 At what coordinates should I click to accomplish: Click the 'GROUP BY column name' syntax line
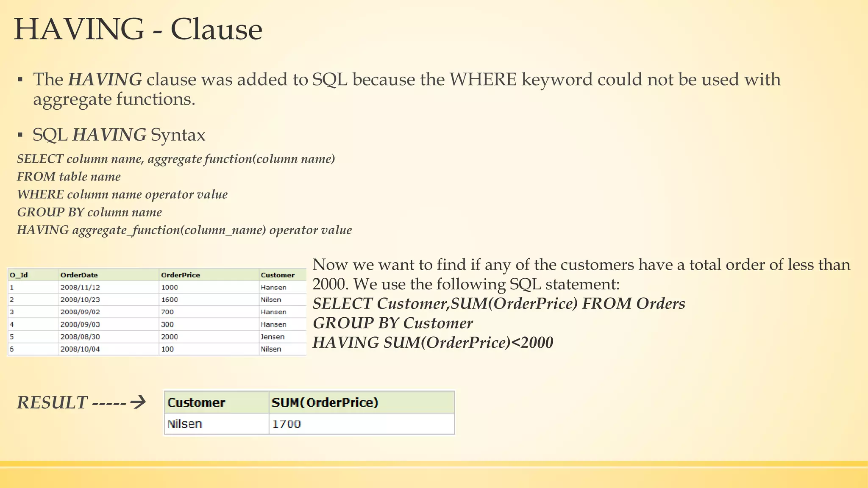pyautogui.click(x=89, y=212)
